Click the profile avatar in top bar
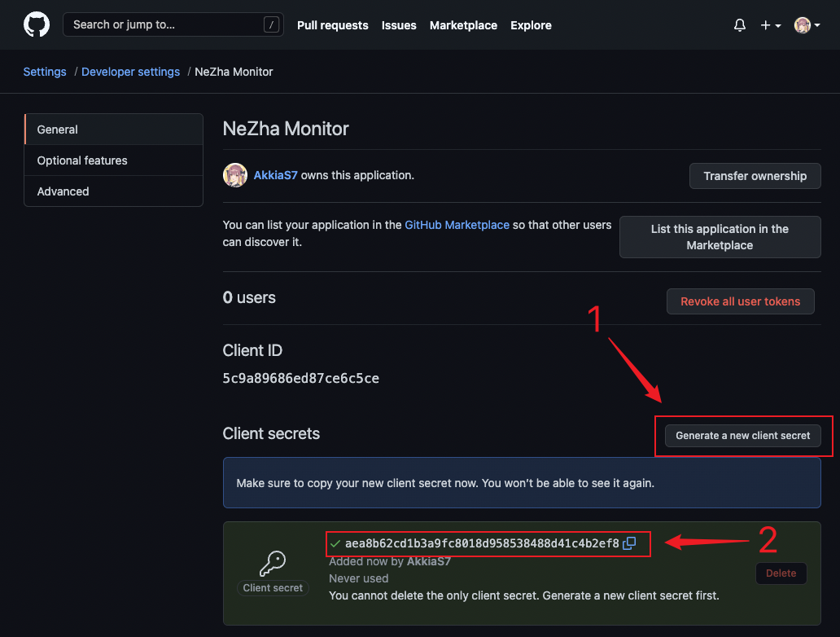840x637 pixels. [x=801, y=24]
